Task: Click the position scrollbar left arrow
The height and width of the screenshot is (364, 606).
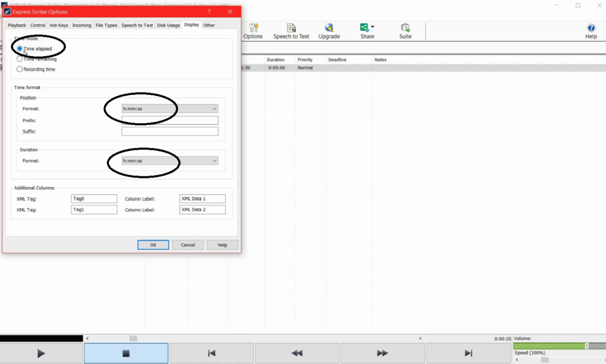Action: (x=88, y=339)
